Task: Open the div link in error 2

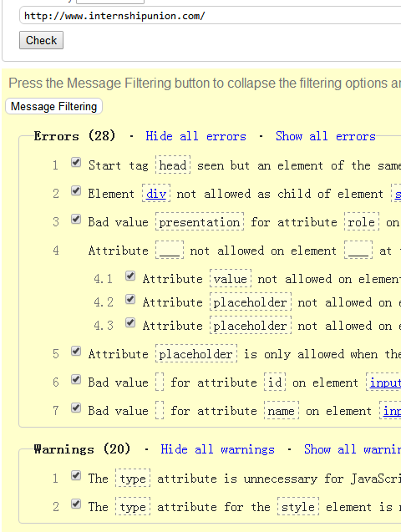Action: pos(156,194)
